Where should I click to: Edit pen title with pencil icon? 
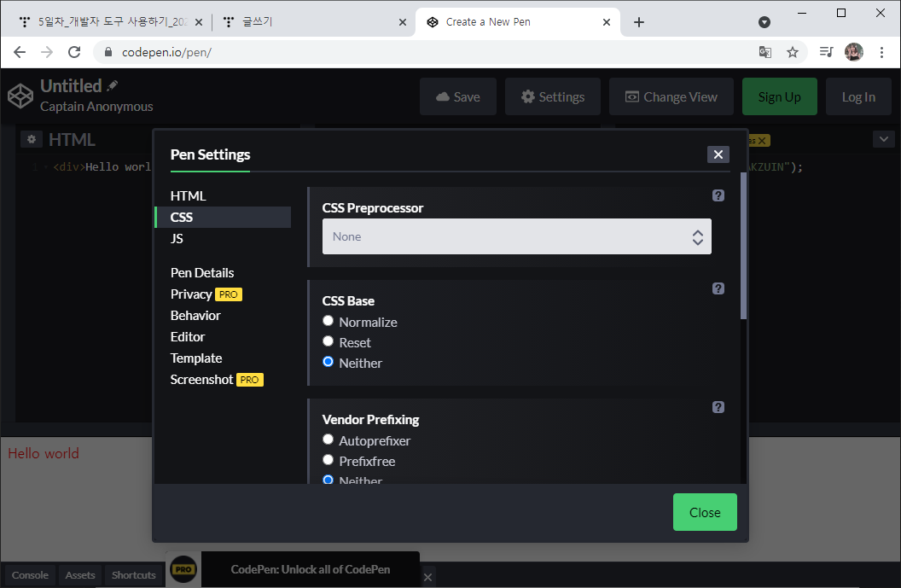click(113, 85)
